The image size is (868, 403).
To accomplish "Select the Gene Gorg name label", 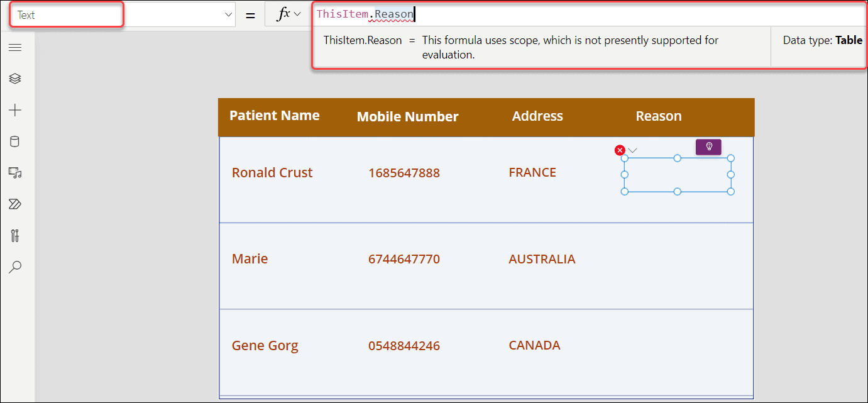I will [265, 346].
